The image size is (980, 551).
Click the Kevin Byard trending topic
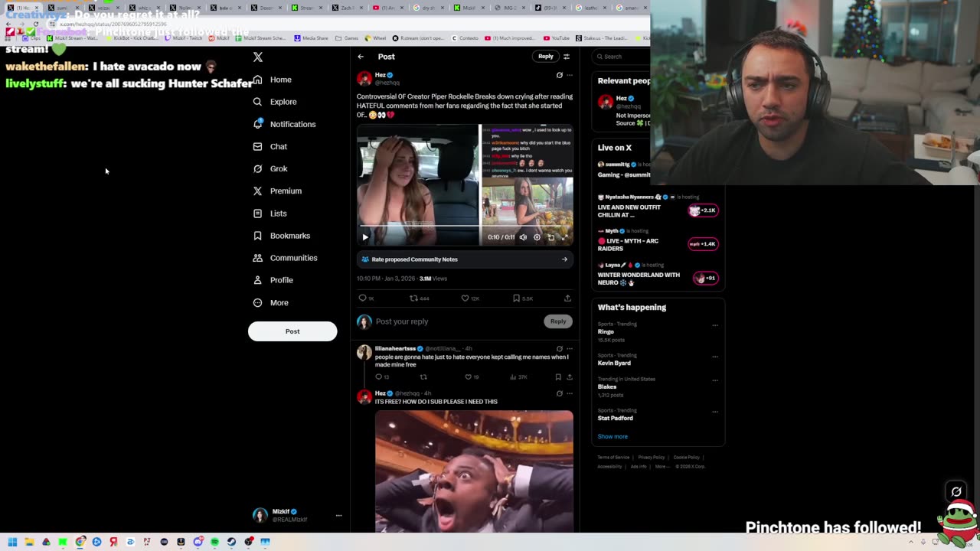point(614,364)
